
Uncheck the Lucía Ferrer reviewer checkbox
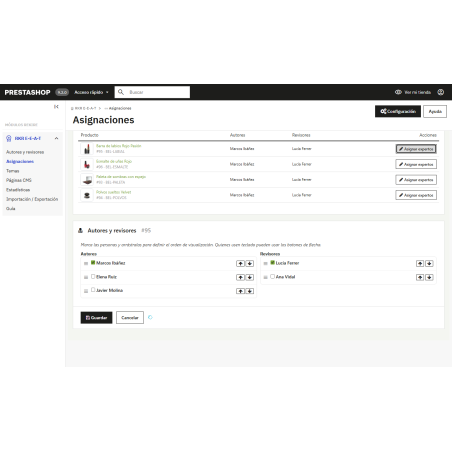coord(272,263)
